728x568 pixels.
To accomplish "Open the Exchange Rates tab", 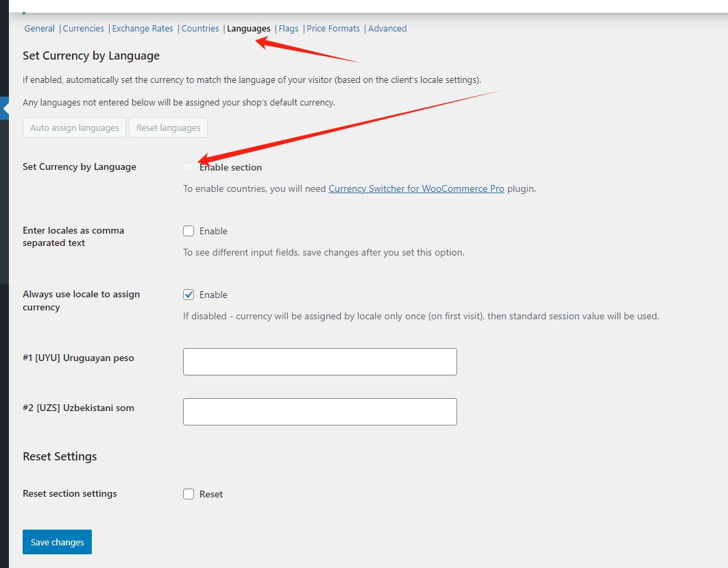I will pos(143,29).
